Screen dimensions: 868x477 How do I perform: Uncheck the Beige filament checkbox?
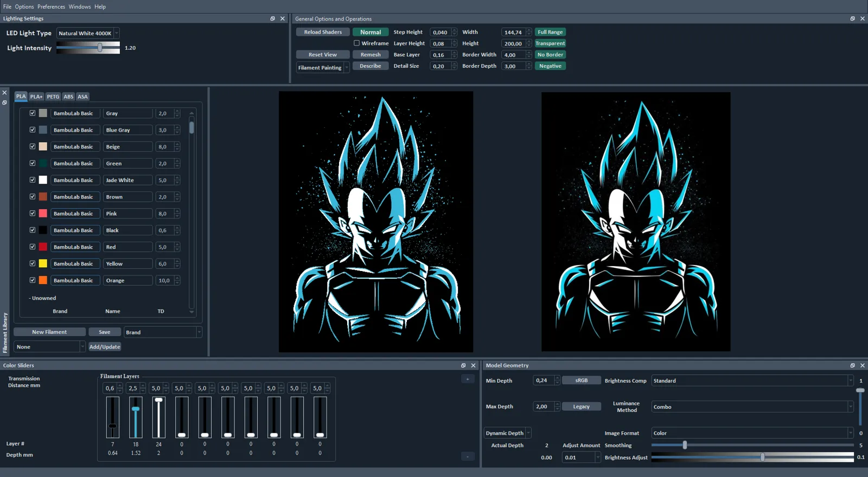[x=33, y=146]
